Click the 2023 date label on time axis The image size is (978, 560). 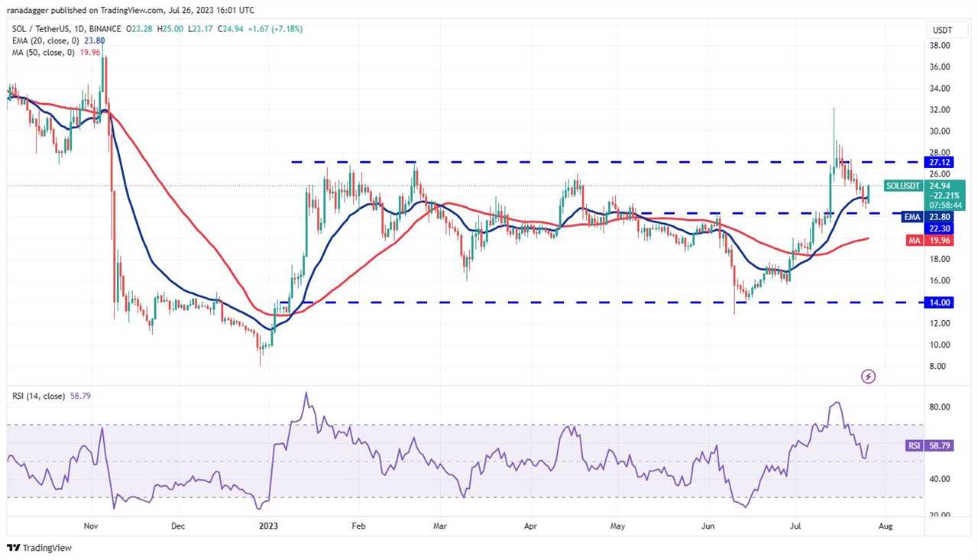268,526
